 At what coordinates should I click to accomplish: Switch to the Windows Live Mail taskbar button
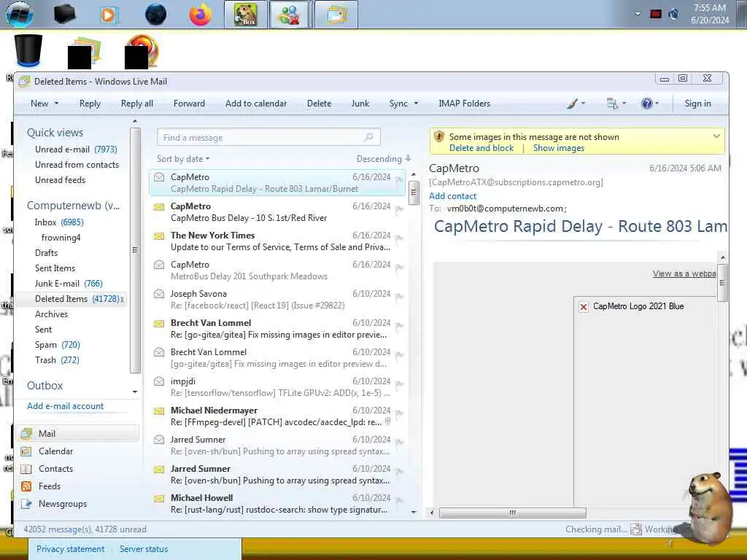(336, 15)
